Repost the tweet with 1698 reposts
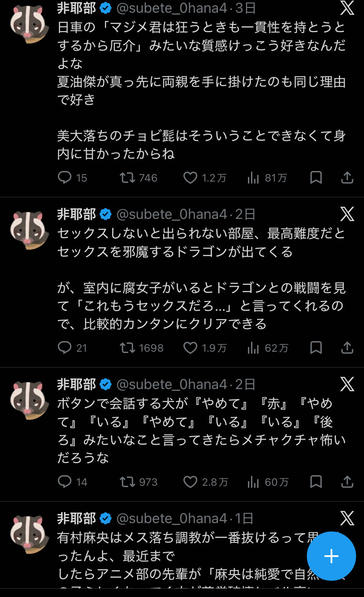This screenshot has width=364, height=597. 127,348
